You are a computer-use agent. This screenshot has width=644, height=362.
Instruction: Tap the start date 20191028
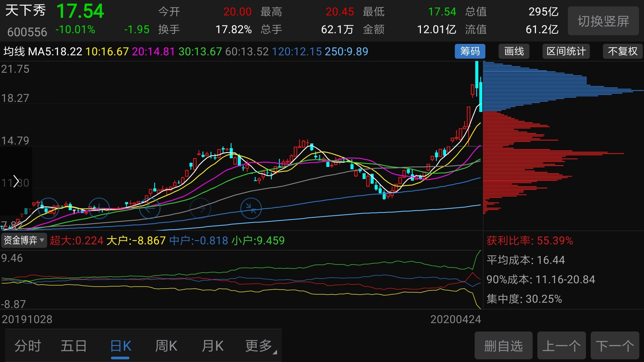pyautogui.click(x=27, y=319)
